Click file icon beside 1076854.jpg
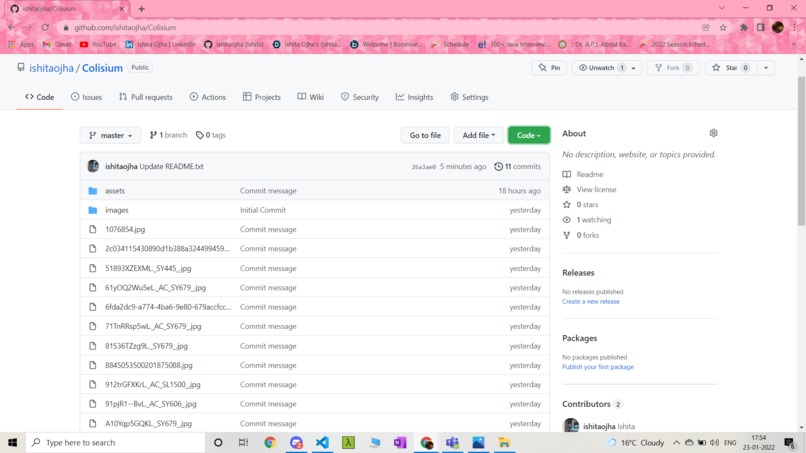Image resolution: width=806 pixels, height=453 pixels. click(x=93, y=229)
